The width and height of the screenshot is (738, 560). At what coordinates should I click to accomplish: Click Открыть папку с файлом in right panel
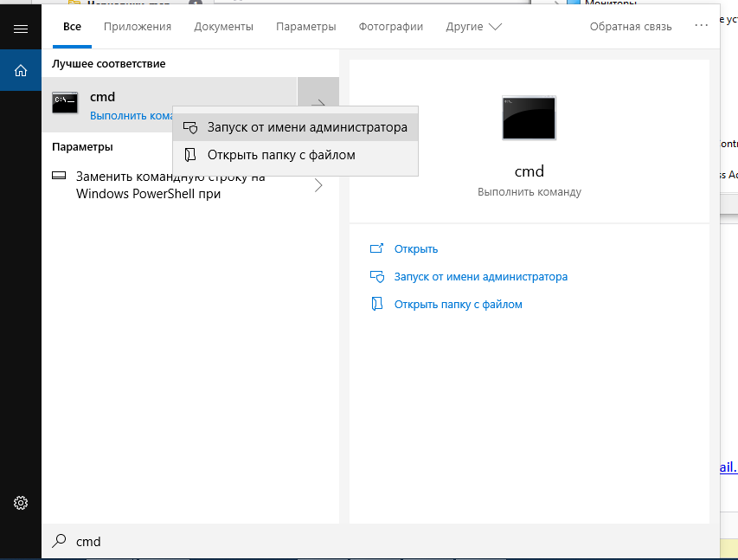point(458,304)
